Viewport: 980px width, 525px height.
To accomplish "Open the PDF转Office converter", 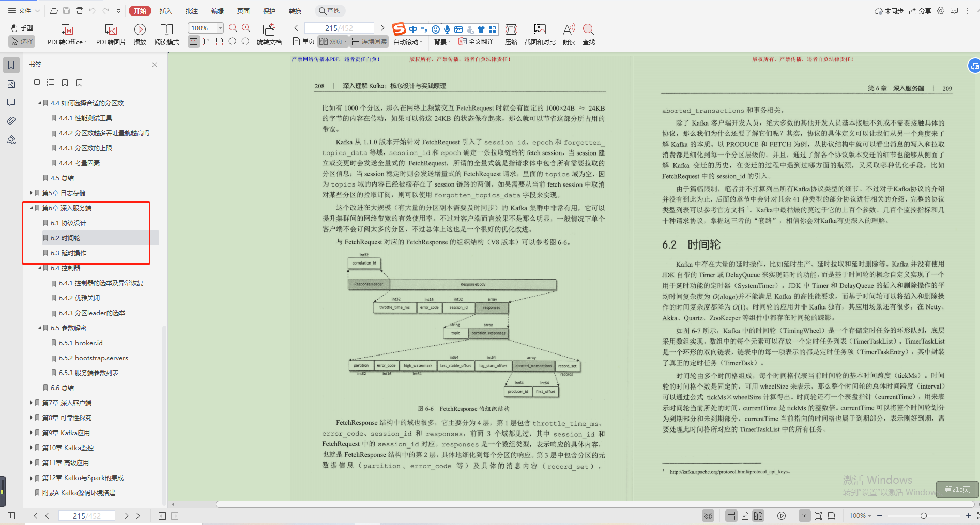I will [x=67, y=35].
